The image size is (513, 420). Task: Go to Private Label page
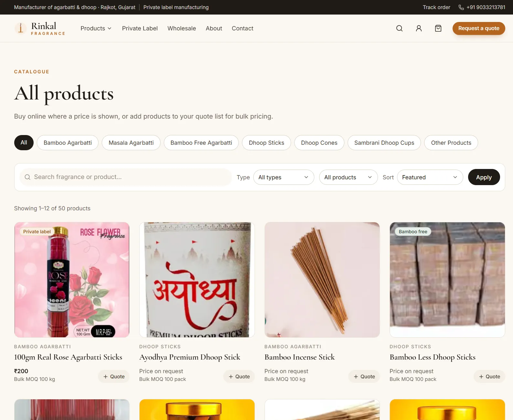140,28
